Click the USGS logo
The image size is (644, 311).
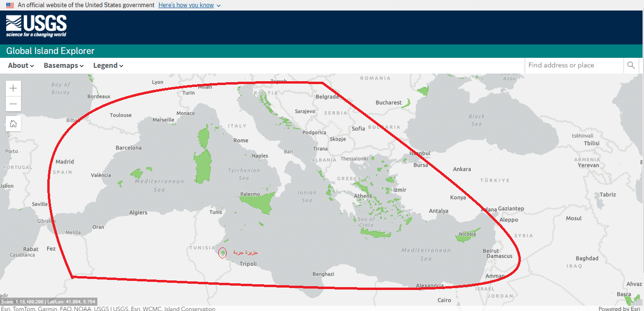click(x=36, y=26)
